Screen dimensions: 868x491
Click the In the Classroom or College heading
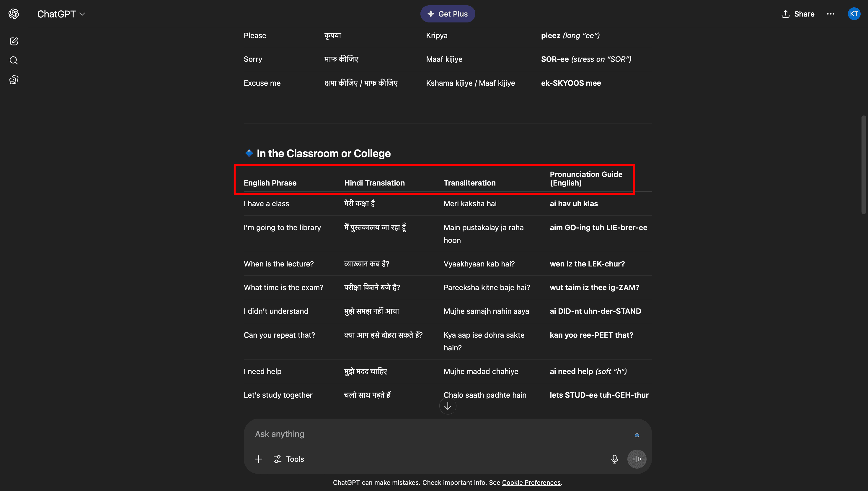pos(324,153)
